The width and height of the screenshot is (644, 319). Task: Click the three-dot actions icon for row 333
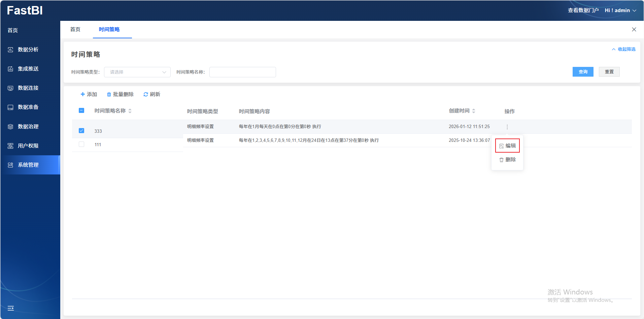point(507,127)
